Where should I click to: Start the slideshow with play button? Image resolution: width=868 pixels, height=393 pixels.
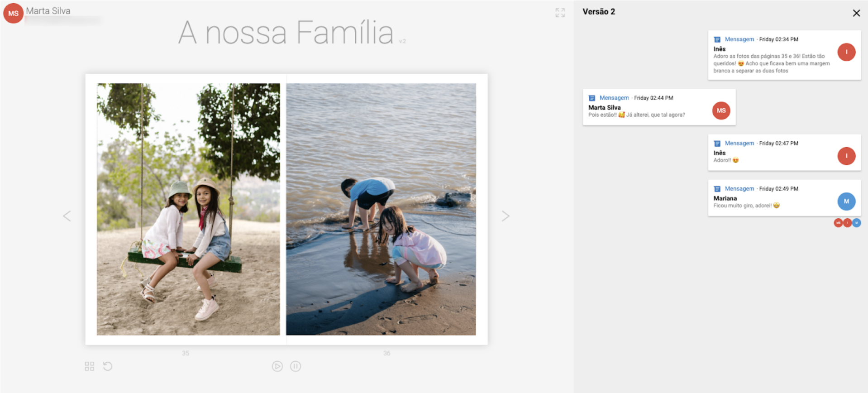[277, 366]
